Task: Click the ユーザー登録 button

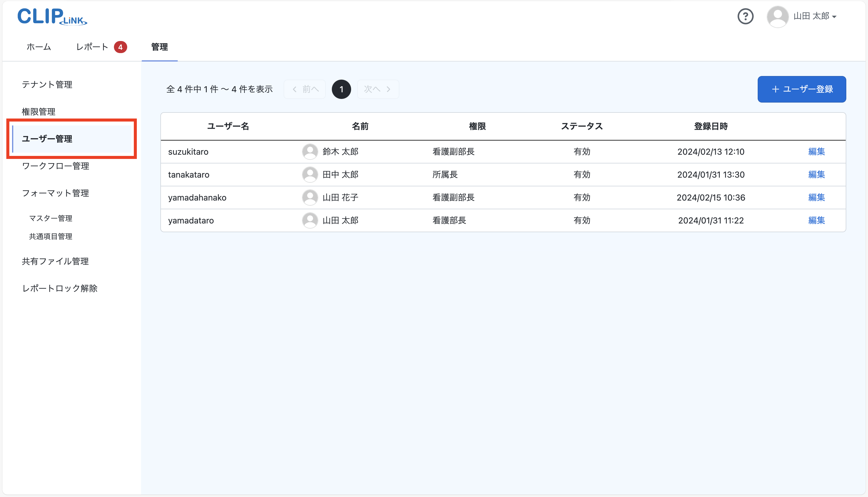Action: pyautogui.click(x=801, y=89)
